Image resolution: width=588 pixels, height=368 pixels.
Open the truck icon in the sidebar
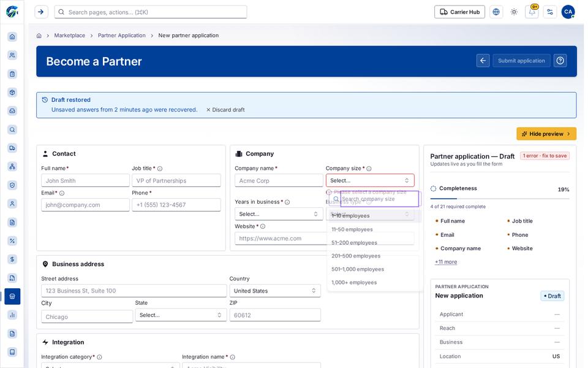[12, 148]
